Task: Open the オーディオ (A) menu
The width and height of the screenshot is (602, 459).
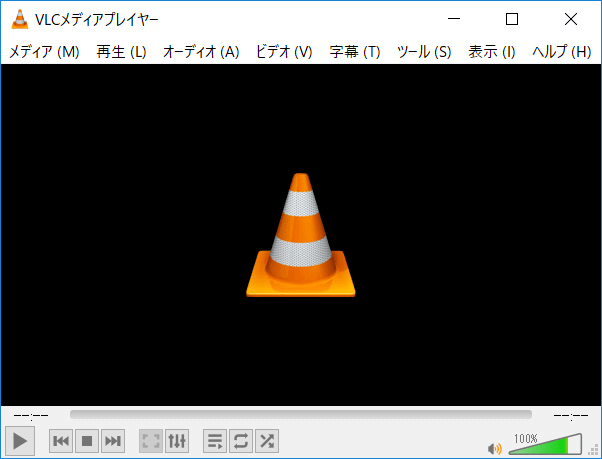Action: point(201,52)
